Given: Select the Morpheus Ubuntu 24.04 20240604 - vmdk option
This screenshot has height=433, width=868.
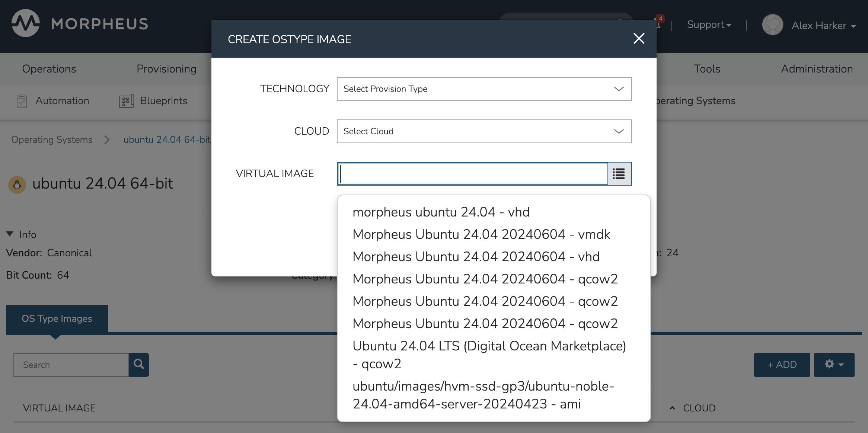Looking at the screenshot, I should (x=481, y=234).
